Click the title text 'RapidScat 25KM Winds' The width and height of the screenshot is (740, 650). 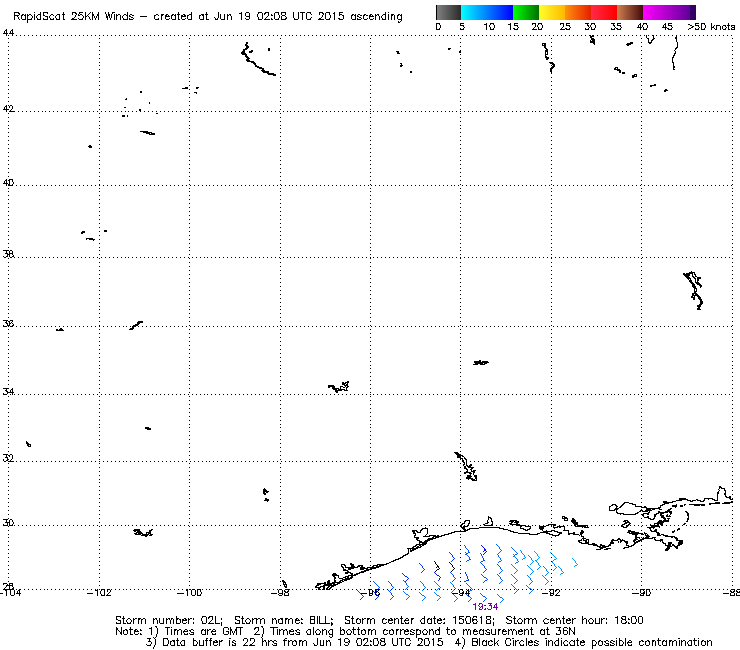point(74,17)
